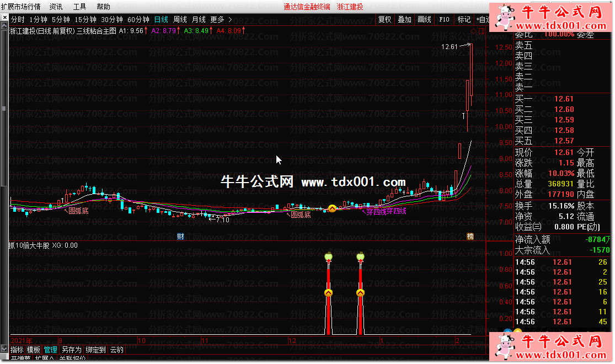Click the scroll-down arrow on left scrollbar
The width and height of the screenshot is (615, 364).
coord(4,349)
